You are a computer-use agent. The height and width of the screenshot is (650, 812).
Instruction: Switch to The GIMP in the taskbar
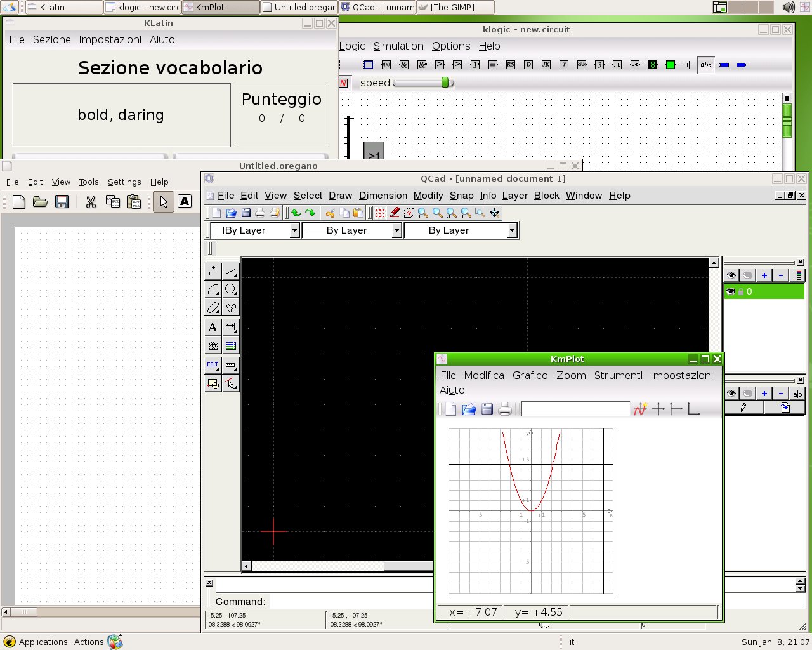(x=455, y=7)
